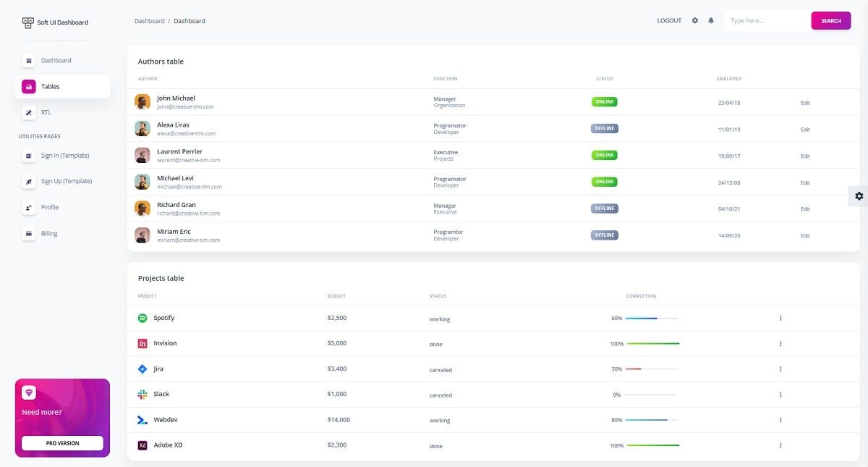This screenshot has width=868, height=467.
Task: Toggle Alexa Liras's OFFLINE status badge
Action: [x=604, y=128]
